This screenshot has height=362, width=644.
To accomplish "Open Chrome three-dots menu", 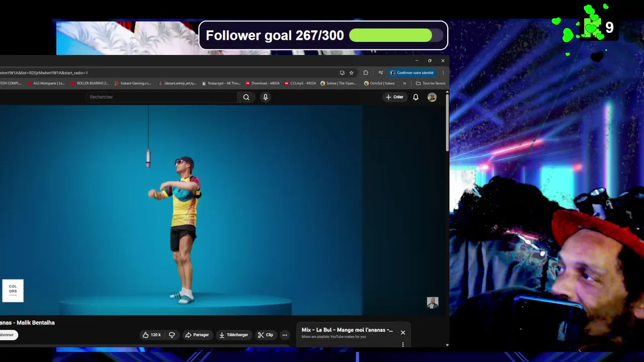I will (x=443, y=73).
